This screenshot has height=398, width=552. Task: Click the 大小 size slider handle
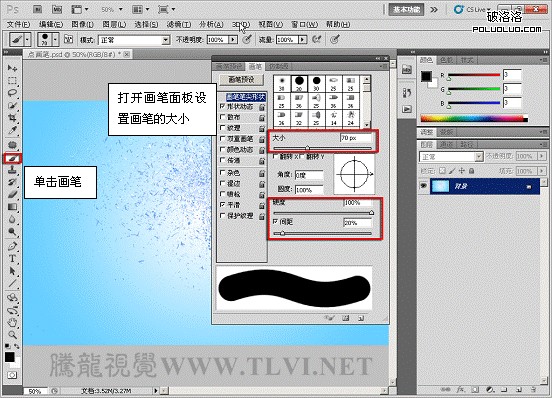click(307, 148)
